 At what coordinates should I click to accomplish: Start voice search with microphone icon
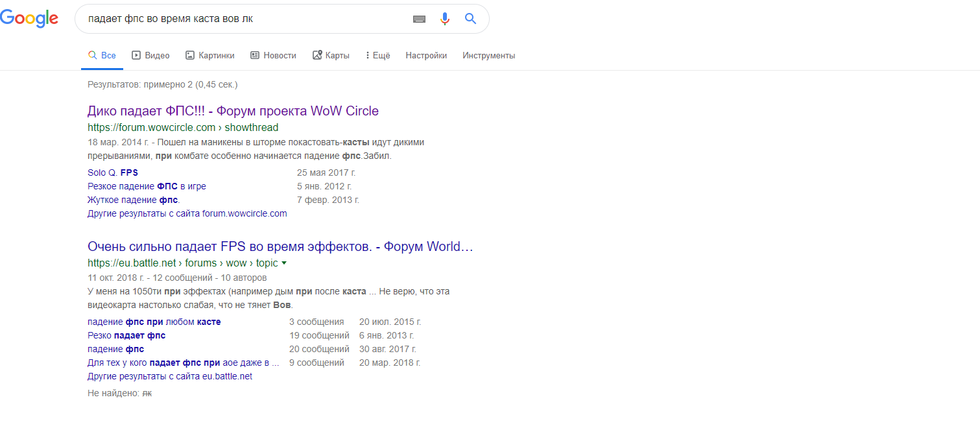(x=445, y=19)
